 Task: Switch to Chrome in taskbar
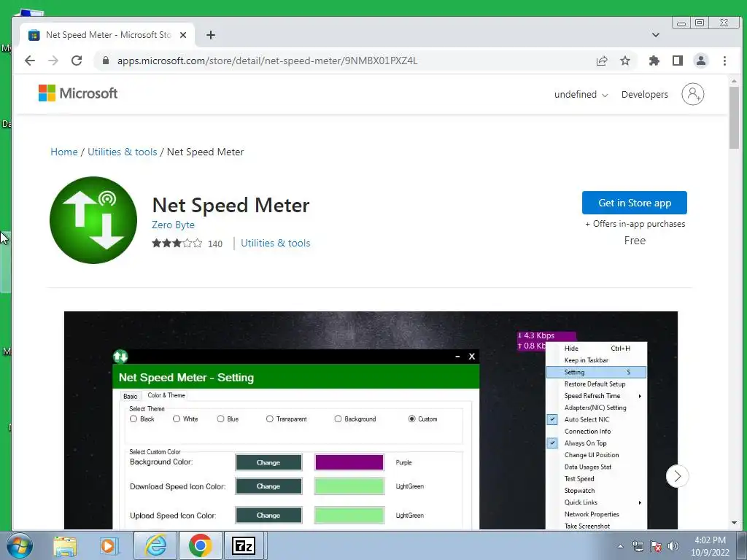point(200,545)
